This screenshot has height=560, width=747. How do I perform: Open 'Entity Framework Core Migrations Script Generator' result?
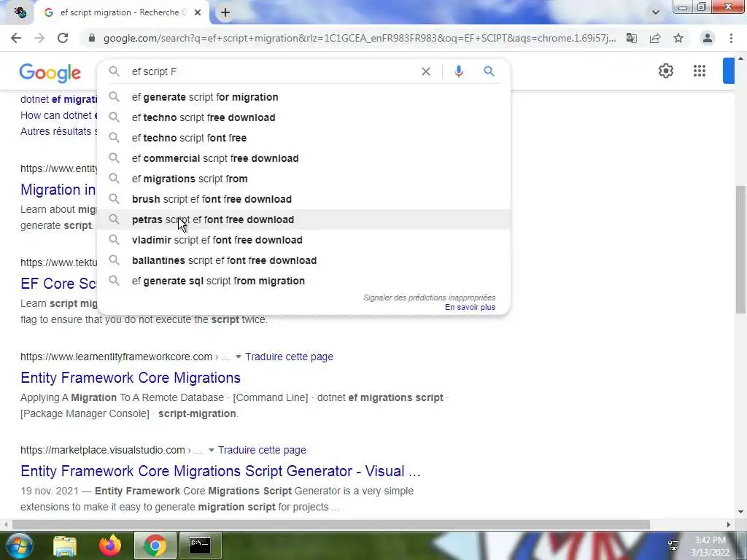pos(220,471)
